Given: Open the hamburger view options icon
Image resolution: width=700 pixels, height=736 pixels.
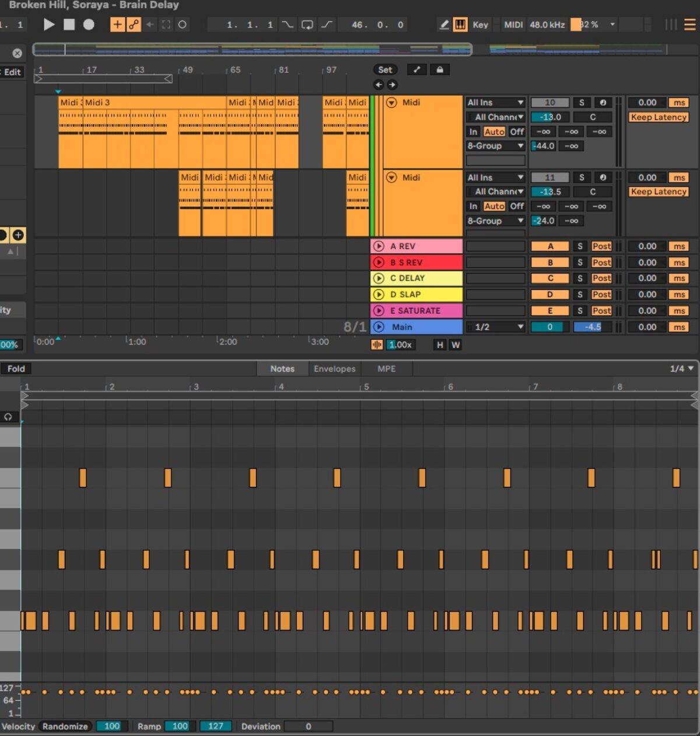Looking at the screenshot, I should pos(690,24).
